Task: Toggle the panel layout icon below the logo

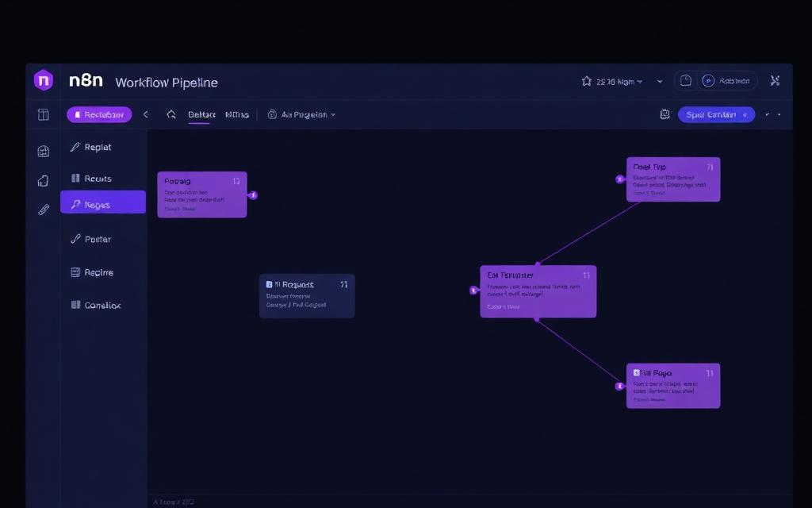Action: pyautogui.click(x=44, y=114)
